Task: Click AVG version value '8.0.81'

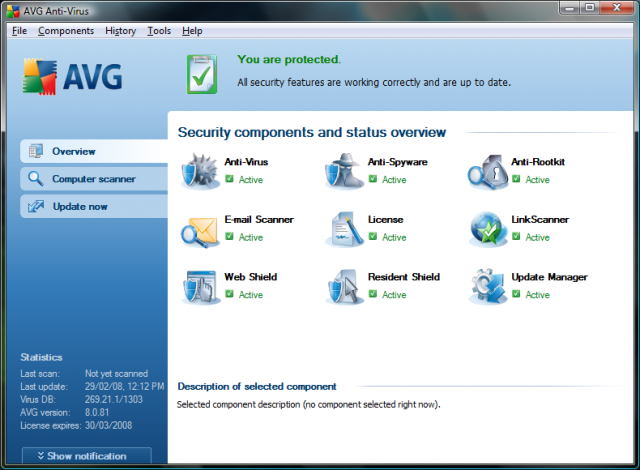Action: click(97, 412)
